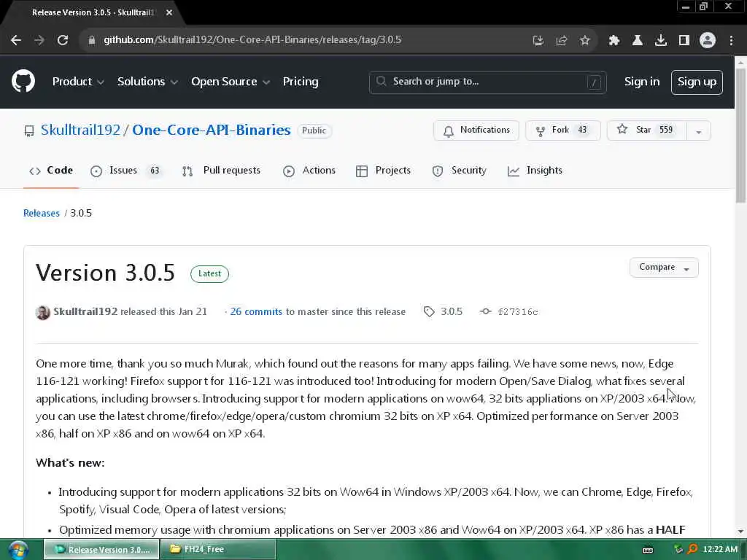Screen dimensions: 747x560
Task: Bookmark this page with star icon
Action: 584,41
